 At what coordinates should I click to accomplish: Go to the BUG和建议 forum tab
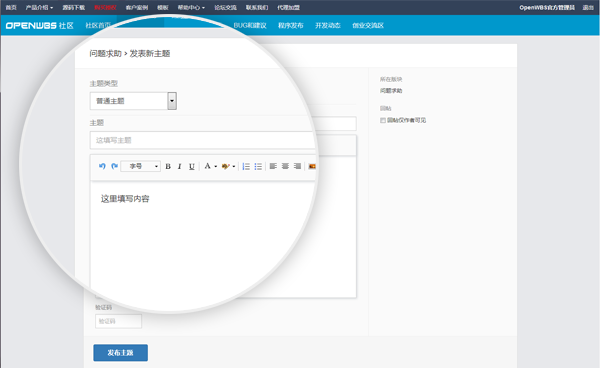pos(250,26)
